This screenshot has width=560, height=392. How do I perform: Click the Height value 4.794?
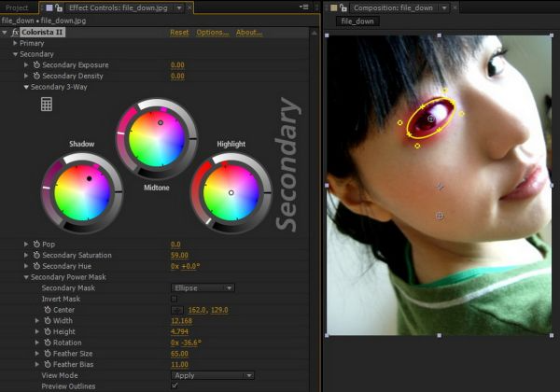pos(179,331)
